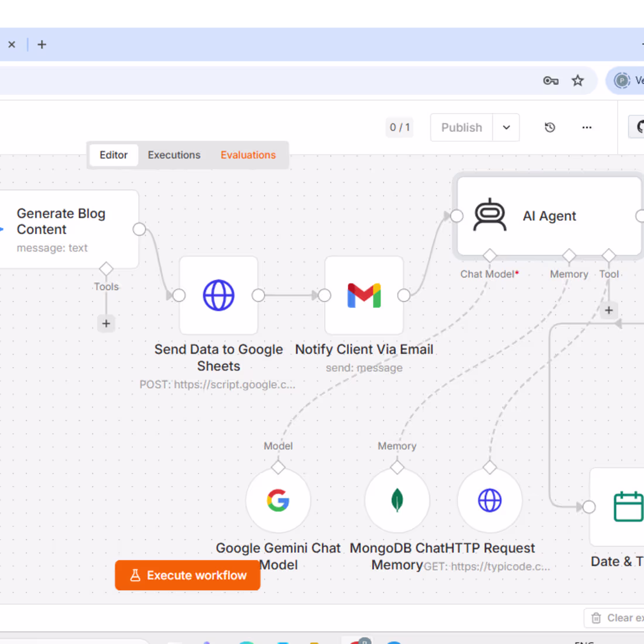This screenshot has height=644, width=644.
Task: Click the MongoDB Memory connector diamond
Action: (397, 467)
